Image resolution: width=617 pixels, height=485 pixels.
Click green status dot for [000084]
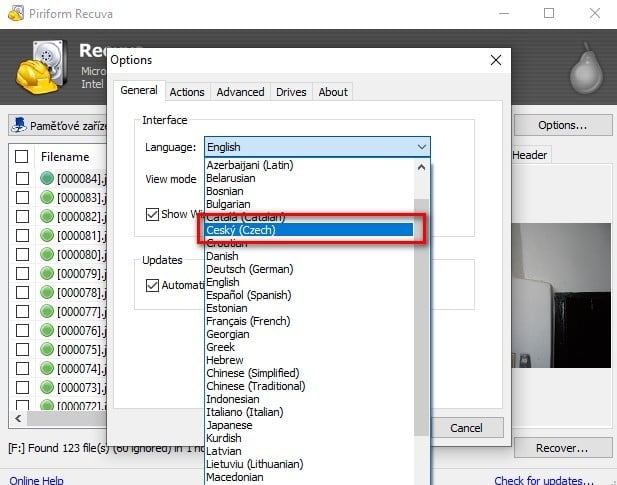(47, 178)
